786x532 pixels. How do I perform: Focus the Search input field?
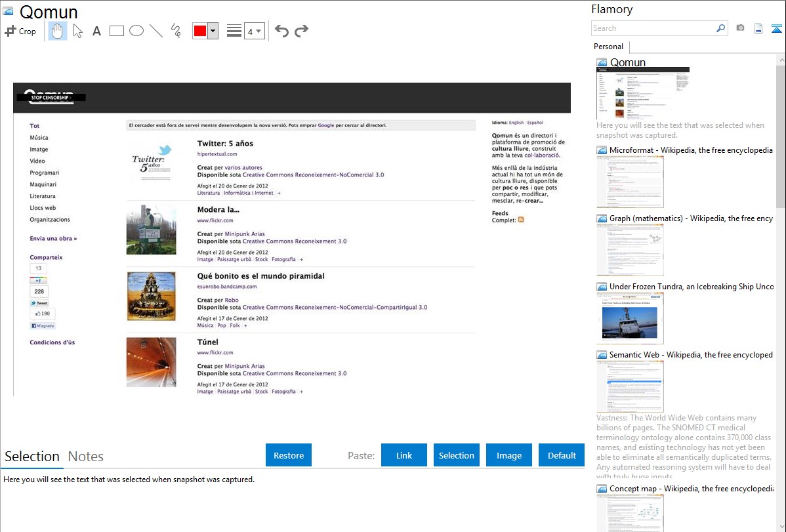pos(653,28)
